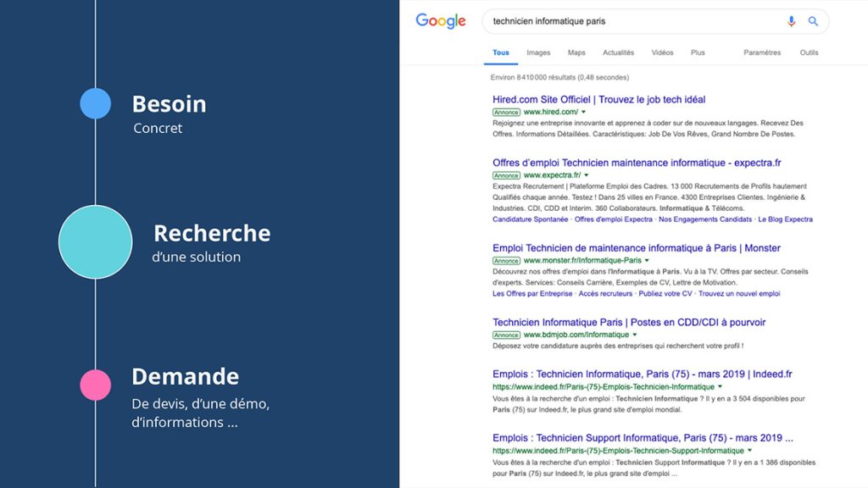Open Les Offres par Entreprise sitelink

(532, 294)
